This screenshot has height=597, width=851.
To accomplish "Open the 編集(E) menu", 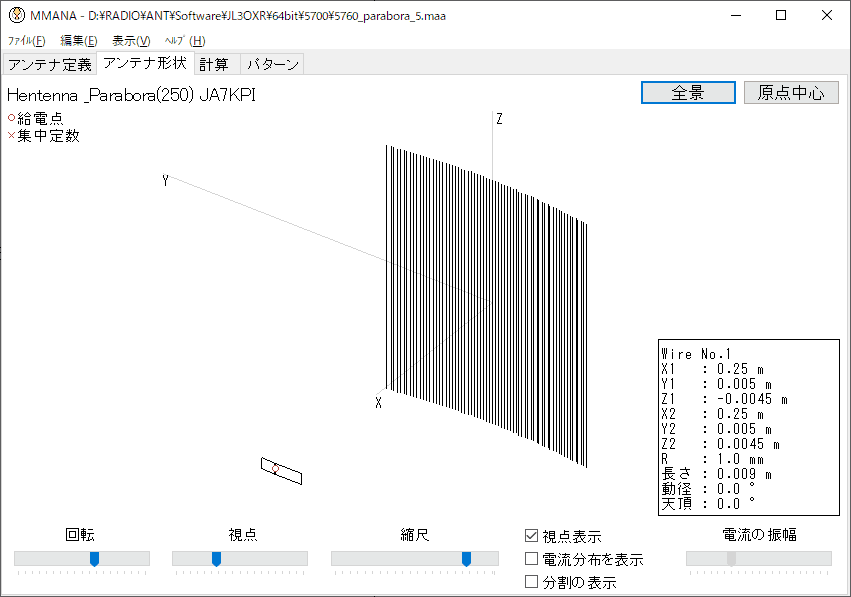I will [79, 41].
